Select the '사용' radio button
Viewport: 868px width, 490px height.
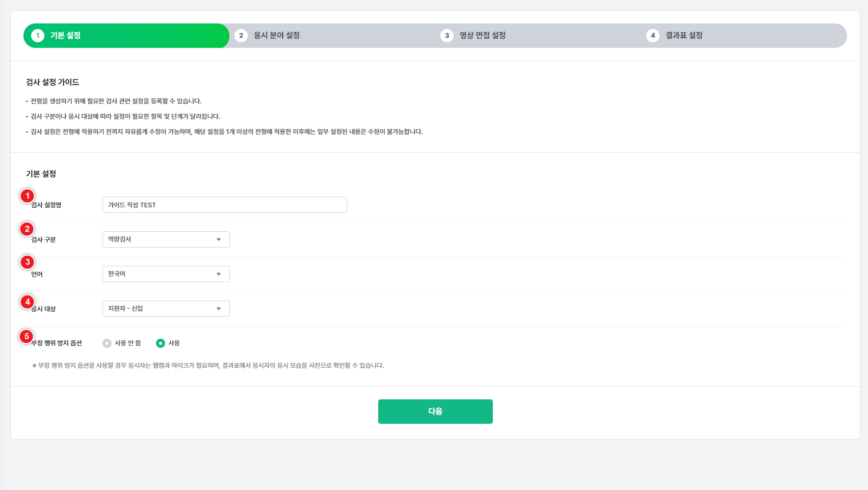click(x=161, y=343)
